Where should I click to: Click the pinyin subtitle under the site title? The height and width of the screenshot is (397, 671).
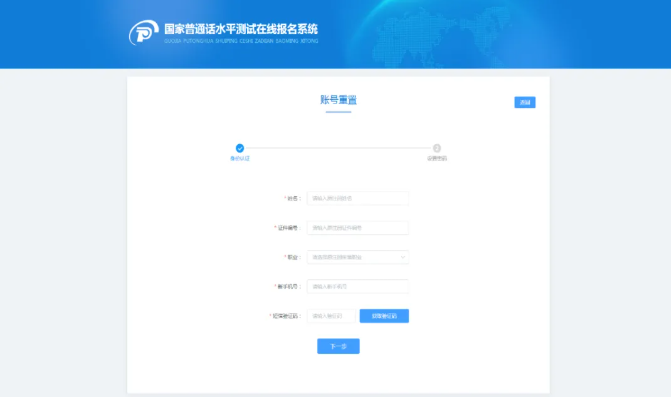[x=241, y=41]
